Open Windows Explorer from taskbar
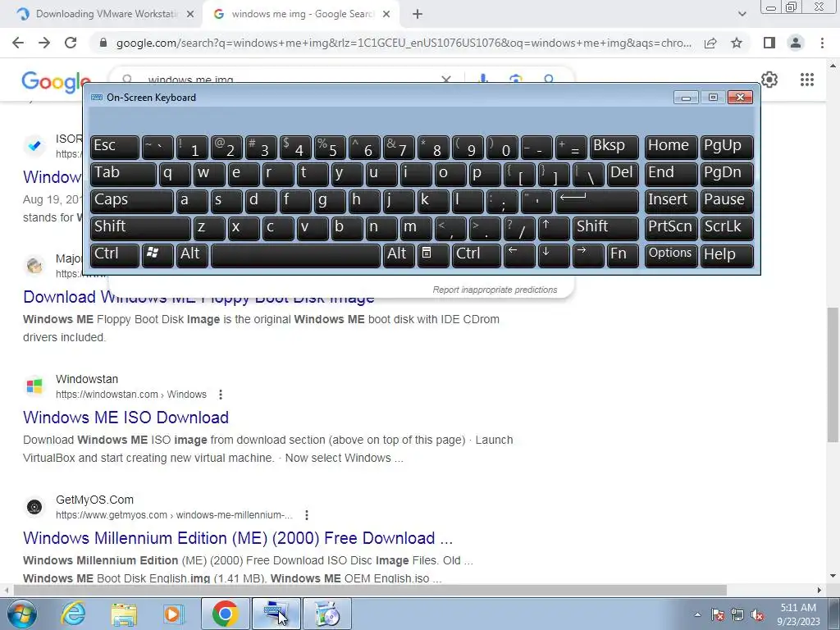The image size is (840, 630). click(x=124, y=614)
